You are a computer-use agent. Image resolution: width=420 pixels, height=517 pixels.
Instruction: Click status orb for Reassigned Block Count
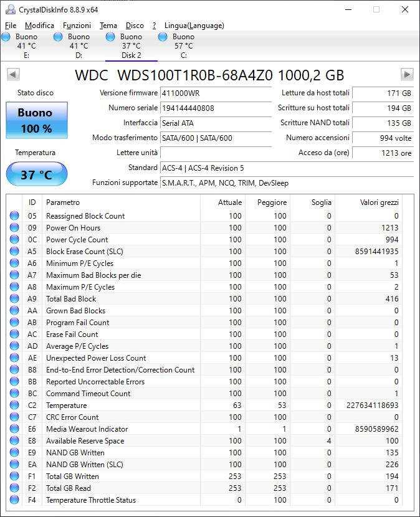14,216
